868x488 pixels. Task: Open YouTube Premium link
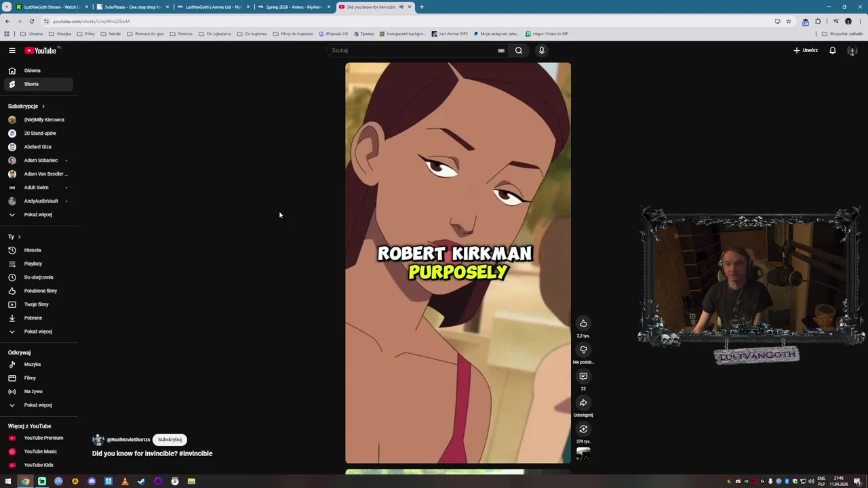(37, 438)
